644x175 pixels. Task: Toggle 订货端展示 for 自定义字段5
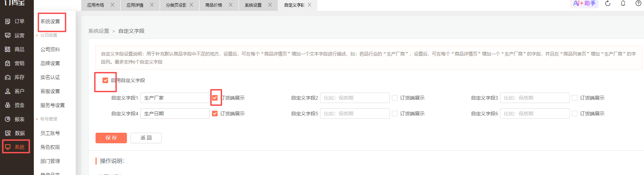(x=395, y=114)
